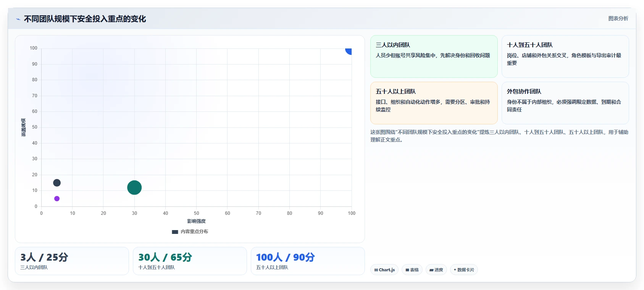Click the large teal bubble at 30

pyautogui.click(x=134, y=187)
